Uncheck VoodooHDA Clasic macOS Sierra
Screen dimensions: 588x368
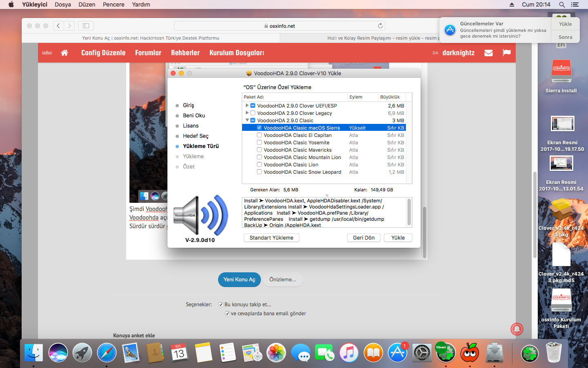tap(259, 128)
